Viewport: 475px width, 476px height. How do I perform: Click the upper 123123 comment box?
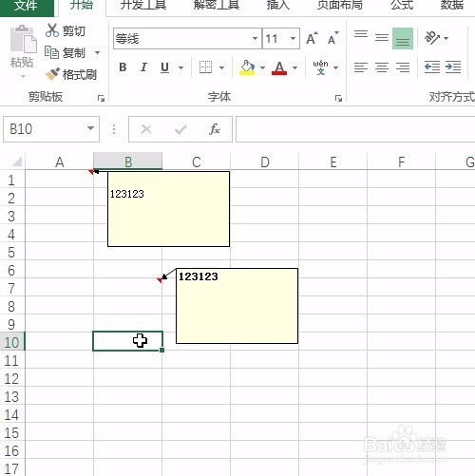point(168,209)
